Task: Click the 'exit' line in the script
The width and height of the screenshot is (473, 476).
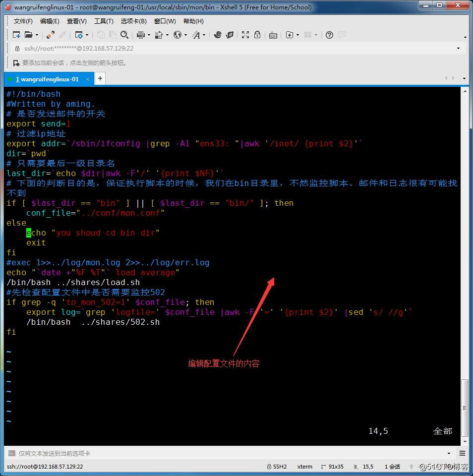Action: point(36,243)
